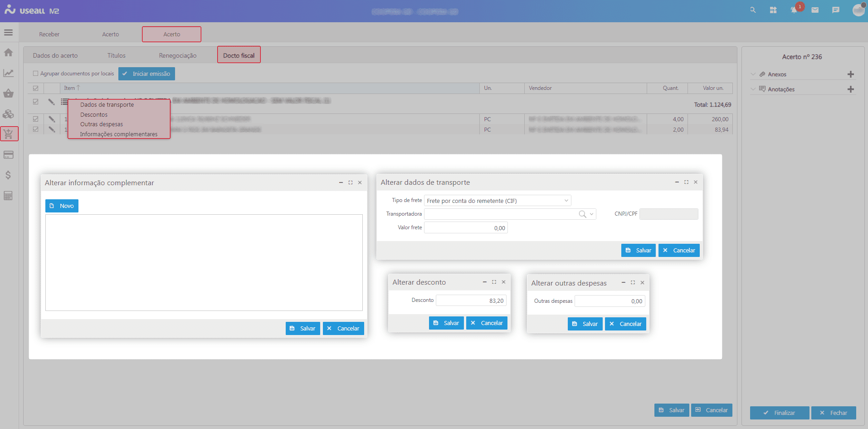Click the Iniciar emissão button
Image resolution: width=868 pixels, height=429 pixels.
[x=146, y=74]
